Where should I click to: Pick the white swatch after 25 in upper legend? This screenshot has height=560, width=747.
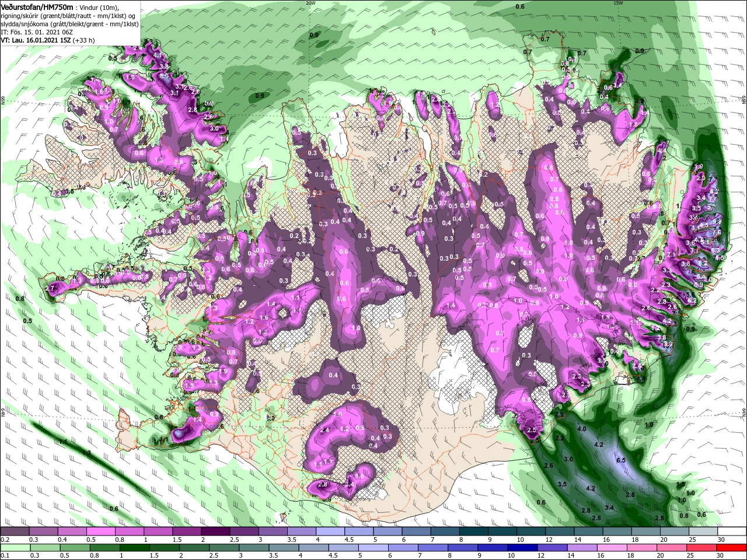pos(732,531)
